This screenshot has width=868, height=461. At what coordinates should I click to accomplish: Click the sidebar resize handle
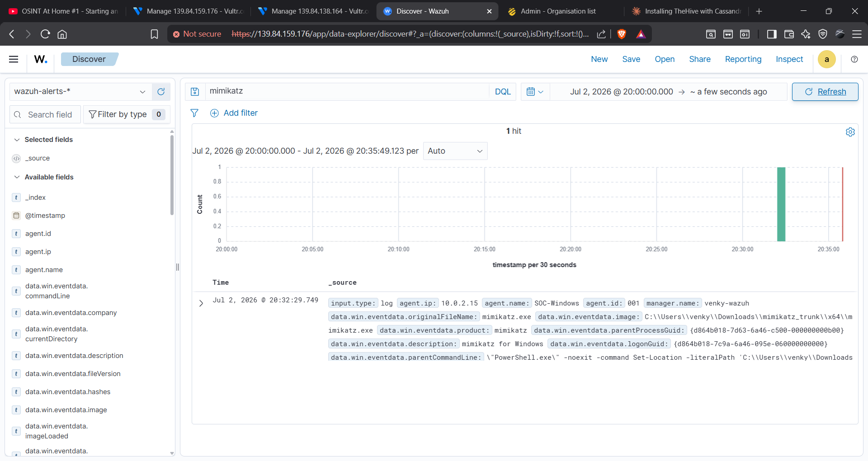point(178,267)
